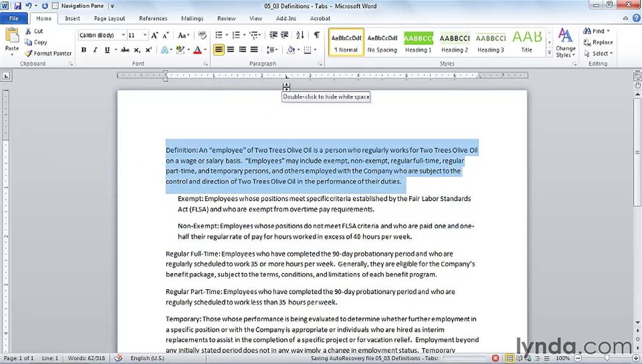Click the Multilevel List icon

pyautogui.click(x=253, y=35)
